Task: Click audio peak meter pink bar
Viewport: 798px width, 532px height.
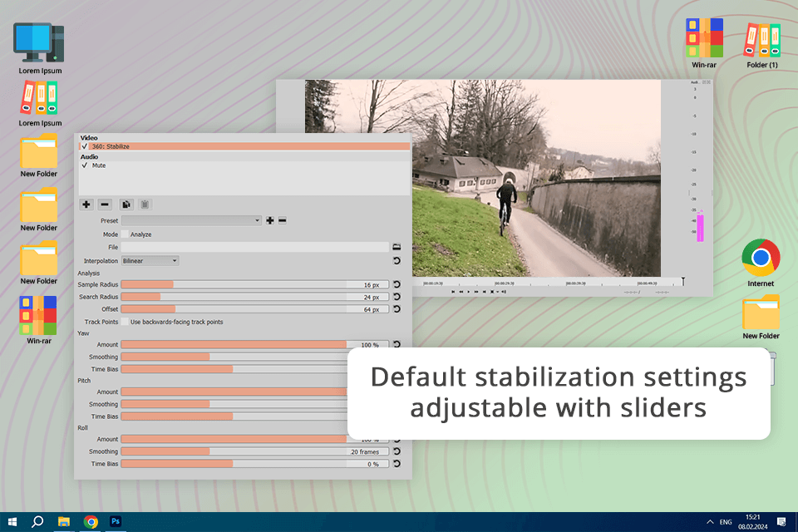Action: click(700, 227)
